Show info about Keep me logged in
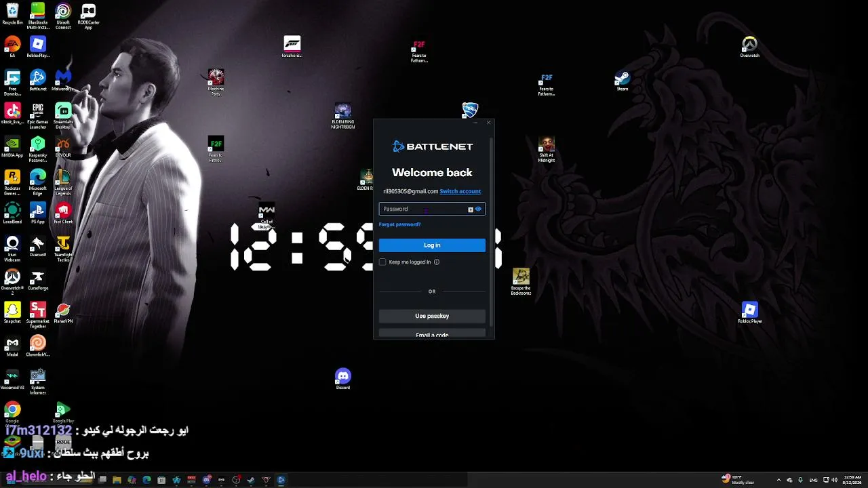 437,262
